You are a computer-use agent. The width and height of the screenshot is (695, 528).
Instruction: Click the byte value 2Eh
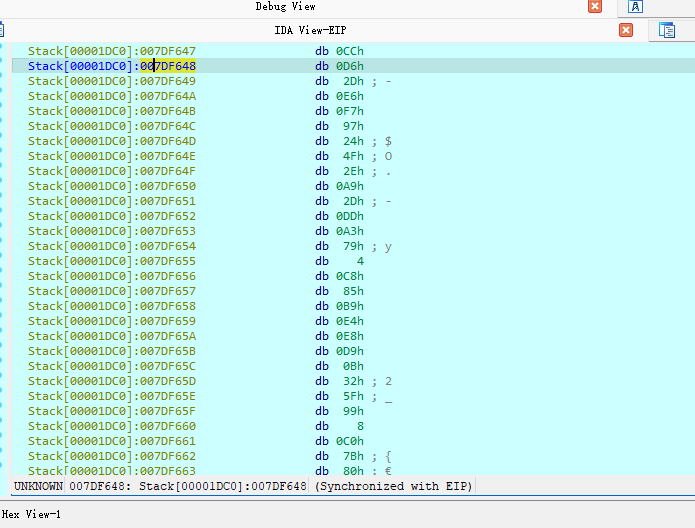[353, 171]
